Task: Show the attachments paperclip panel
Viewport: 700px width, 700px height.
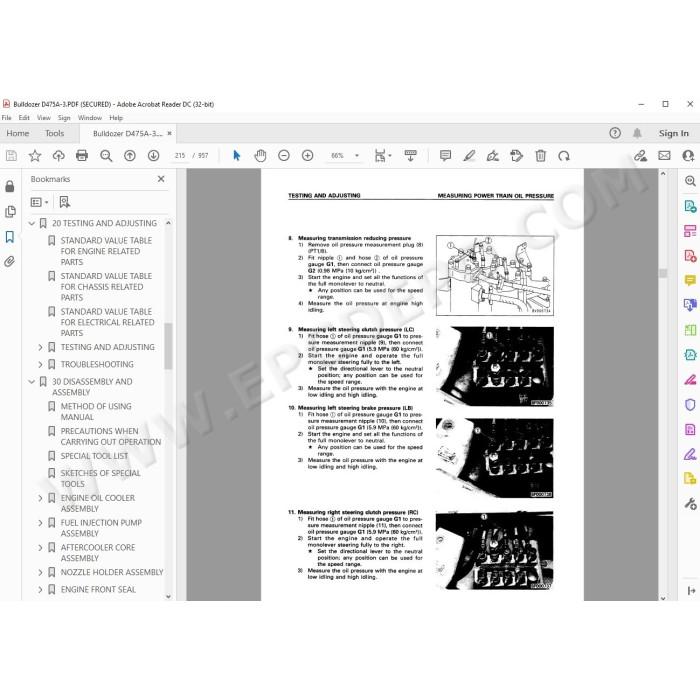Action: pos(10,261)
